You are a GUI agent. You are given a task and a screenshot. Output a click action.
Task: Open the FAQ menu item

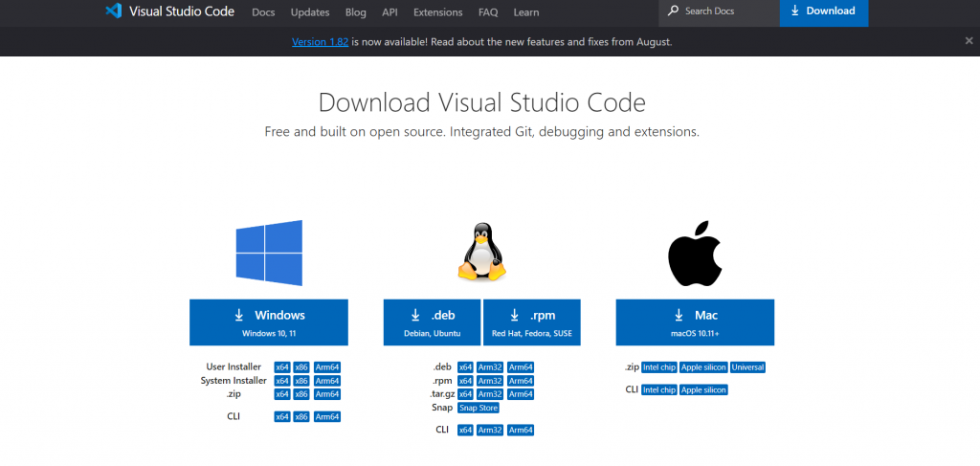pyautogui.click(x=488, y=12)
